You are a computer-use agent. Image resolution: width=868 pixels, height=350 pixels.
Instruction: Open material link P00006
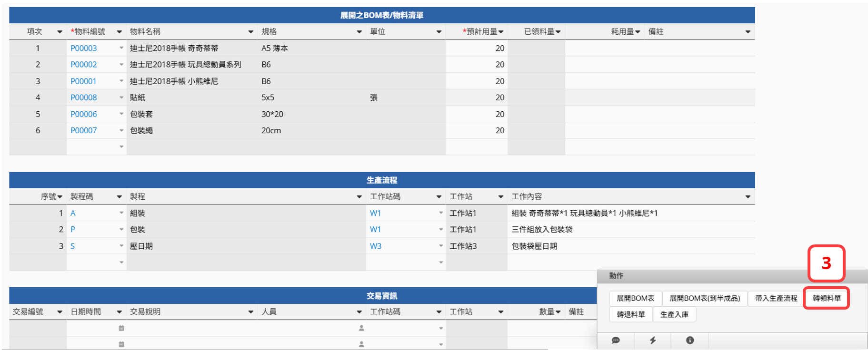(x=84, y=114)
